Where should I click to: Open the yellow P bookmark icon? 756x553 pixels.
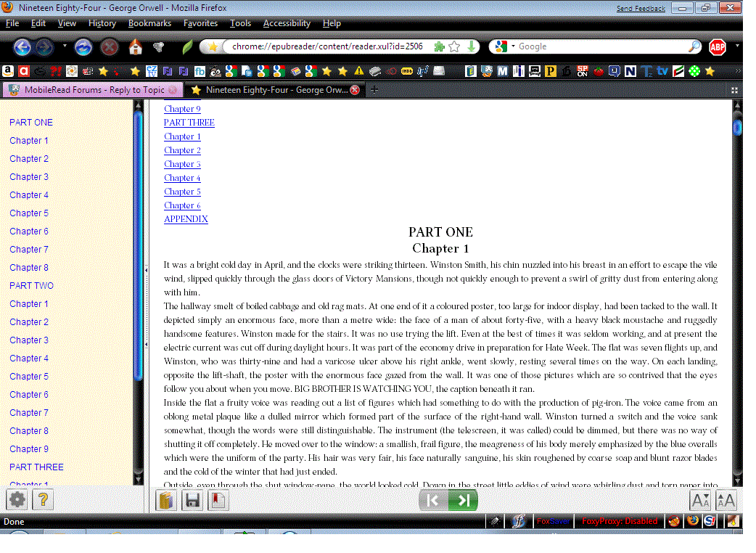(550, 71)
